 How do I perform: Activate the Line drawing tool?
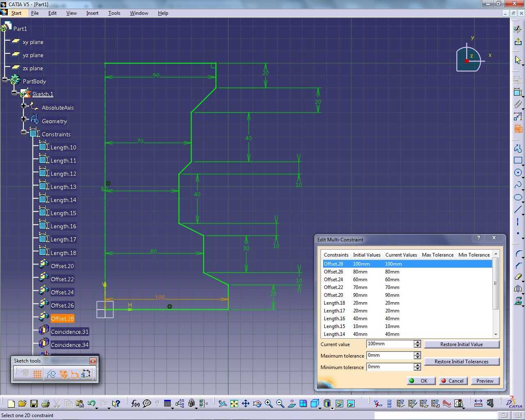pos(518,210)
